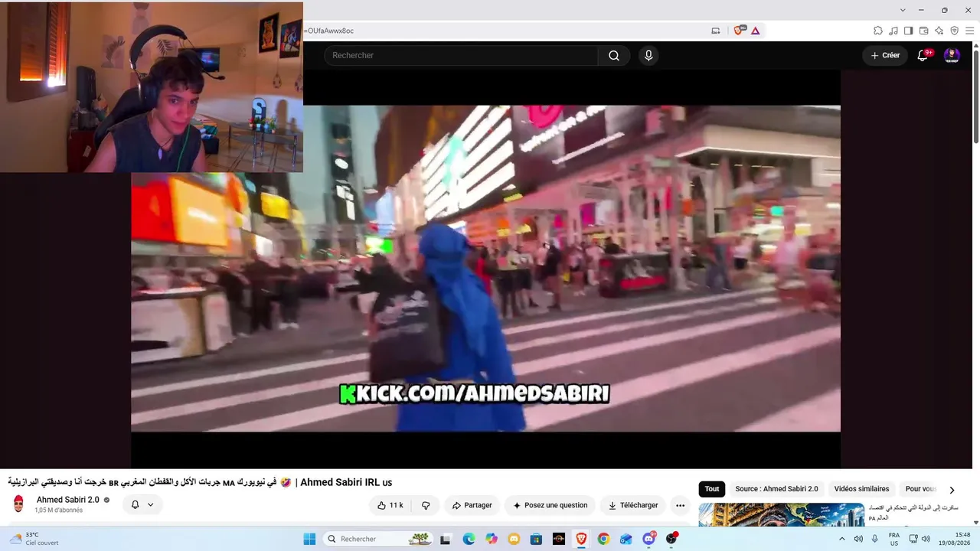
Task: Open the network icon in system tray
Action: pyautogui.click(x=913, y=539)
